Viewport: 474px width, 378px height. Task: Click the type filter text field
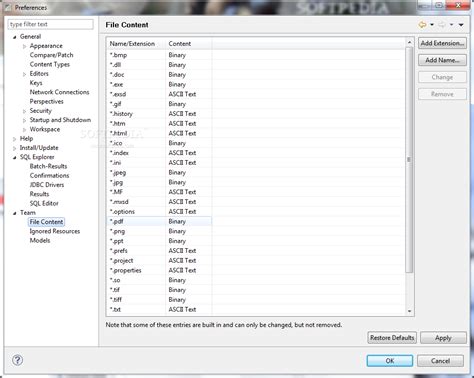tap(50, 24)
